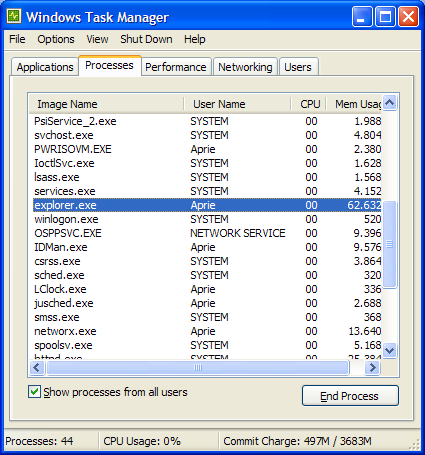Maximize the Task Manager window

coord(385,17)
